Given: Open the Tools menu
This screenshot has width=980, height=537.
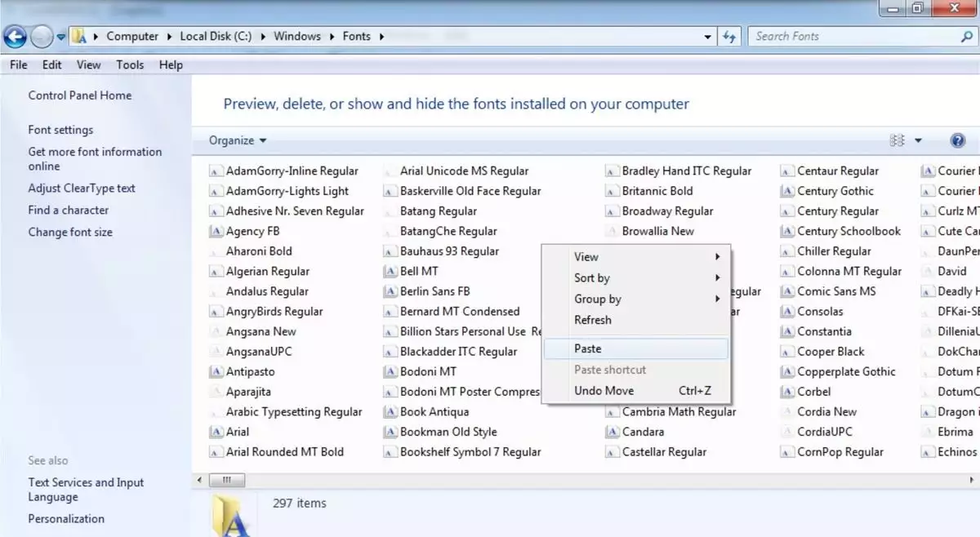Looking at the screenshot, I should tap(130, 64).
